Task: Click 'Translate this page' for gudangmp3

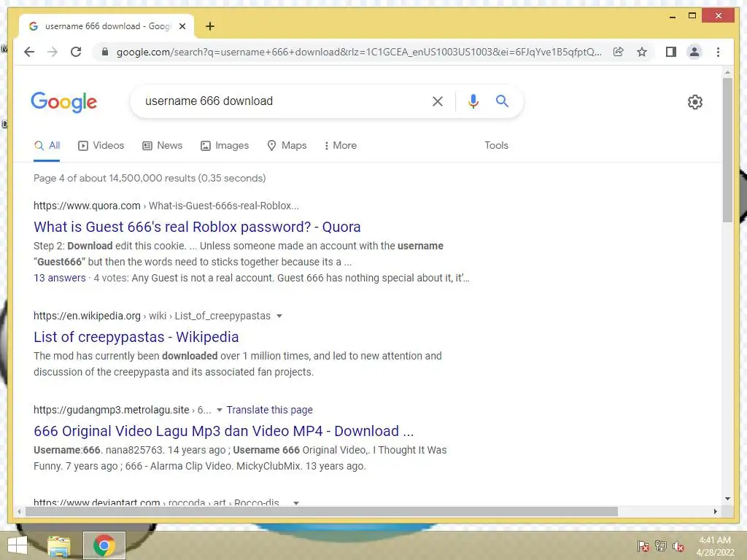Action: [270, 410]
